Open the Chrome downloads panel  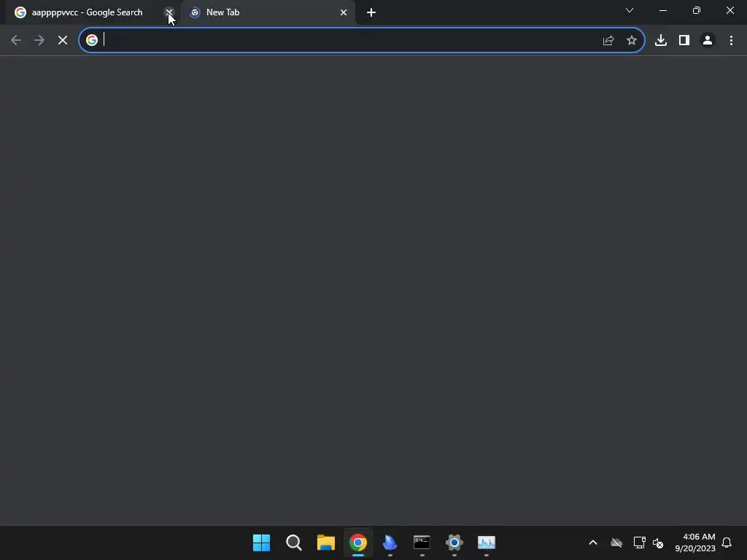pyautogui.click(x=661, y=40)
